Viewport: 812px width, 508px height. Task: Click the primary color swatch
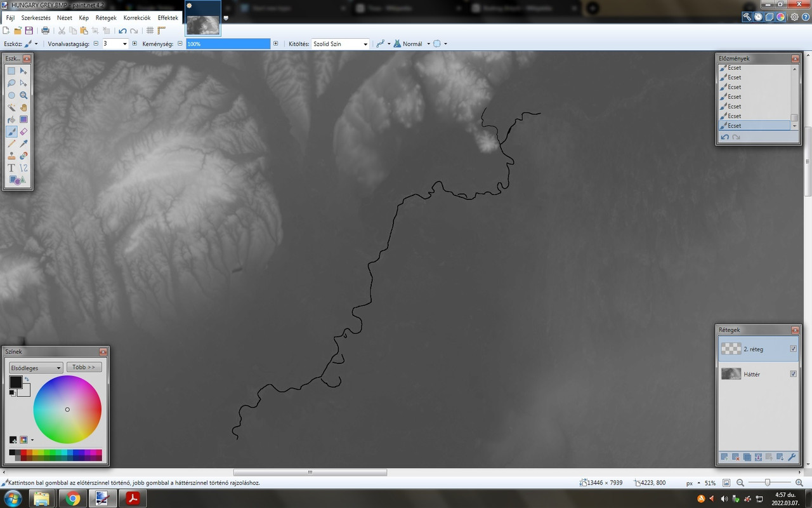[x=16, y=382]
